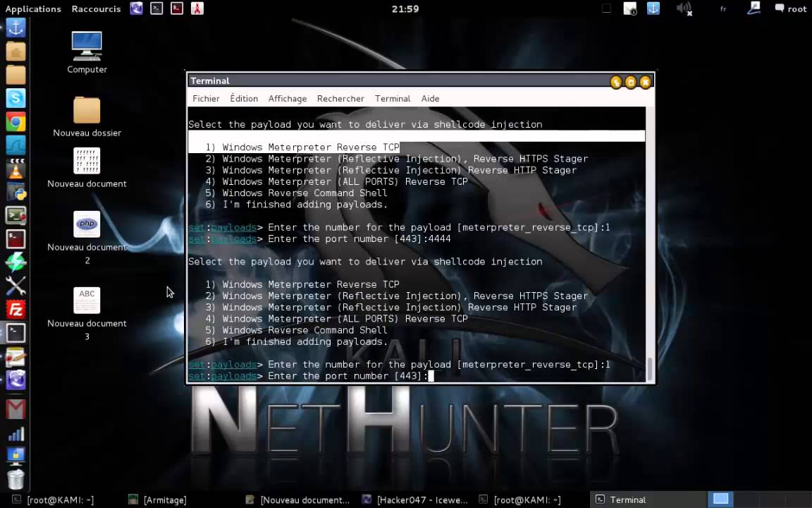Open the trash bin in dock
The width and height of the screenshot is (812, 508).
click(16, 480)
